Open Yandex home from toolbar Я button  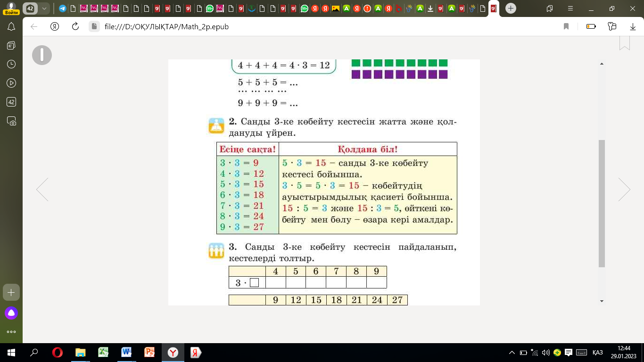[x=55, y=27]
